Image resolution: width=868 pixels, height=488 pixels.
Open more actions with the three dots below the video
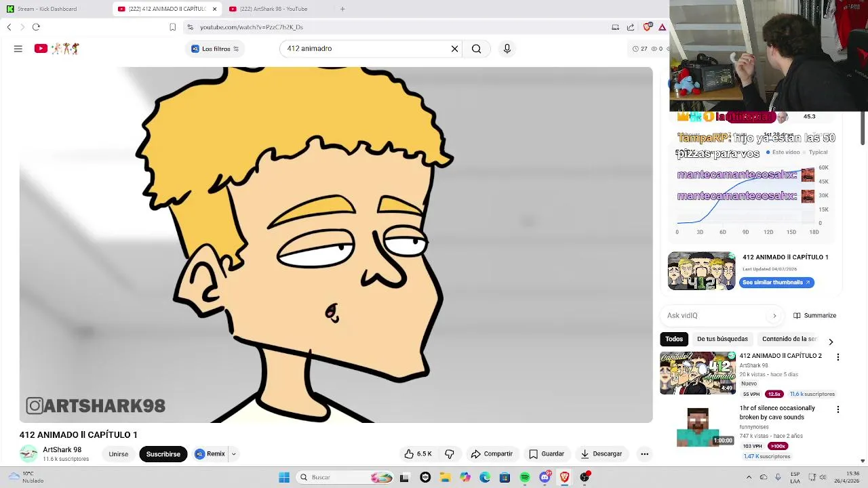coord(644,454)
